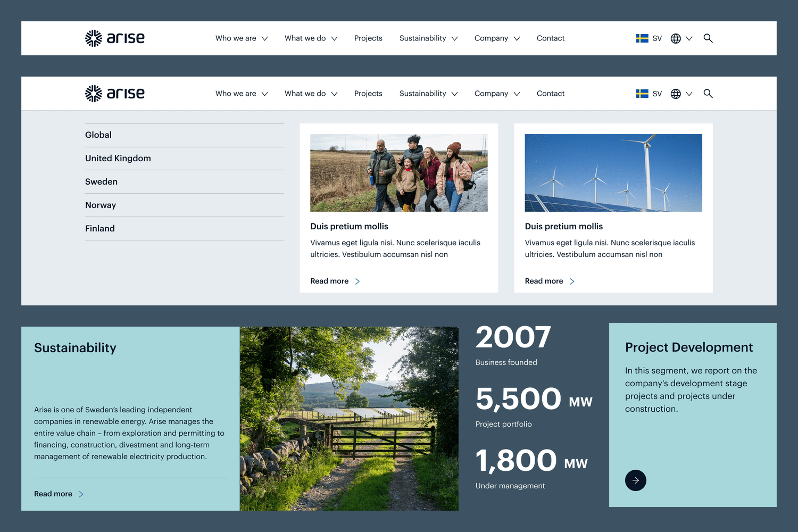Select Sweden from the region list
The image size is (798, 532).
pos(184,182)
